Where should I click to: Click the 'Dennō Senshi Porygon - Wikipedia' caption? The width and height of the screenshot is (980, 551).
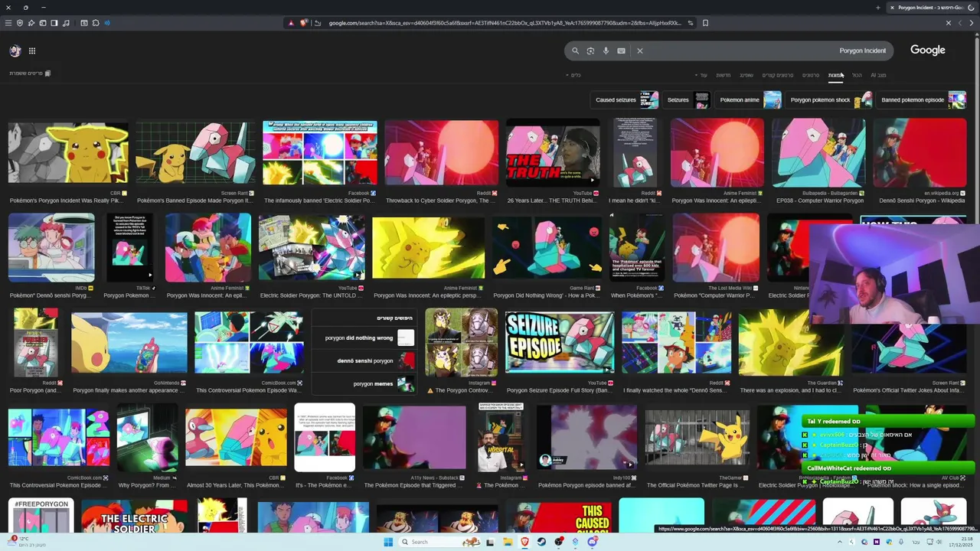pos(921,201)
